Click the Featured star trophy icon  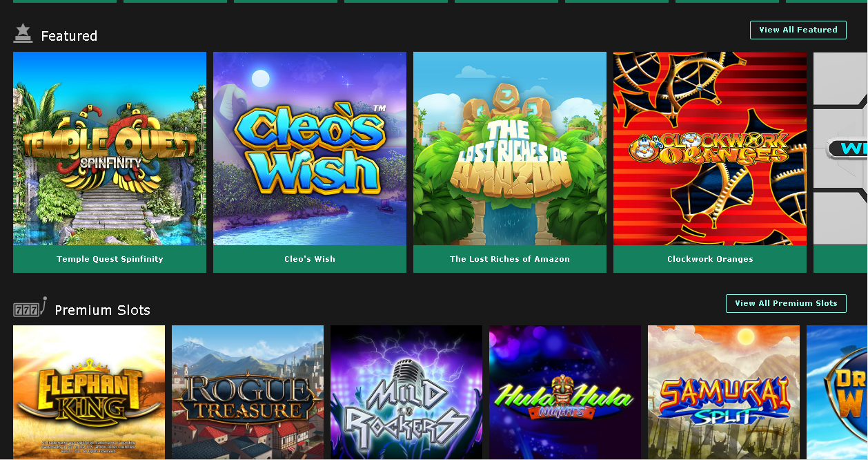(x=23, y=33)
